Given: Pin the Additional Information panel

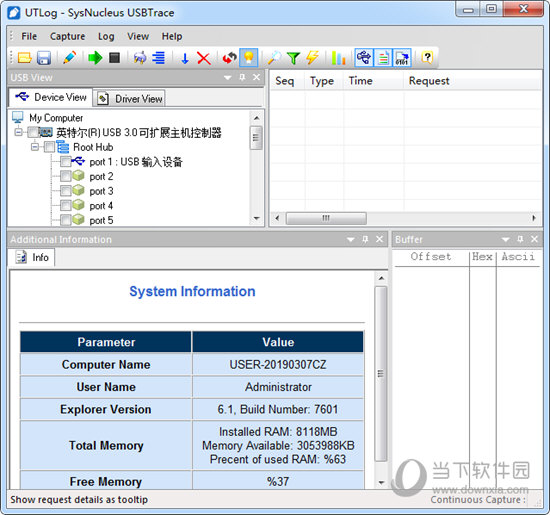Looking at the screenshot, I should click(x=365, y=239).
